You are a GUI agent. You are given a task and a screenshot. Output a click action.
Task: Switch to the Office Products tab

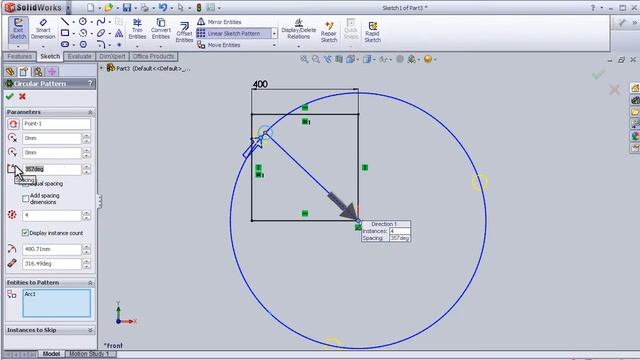153,56
